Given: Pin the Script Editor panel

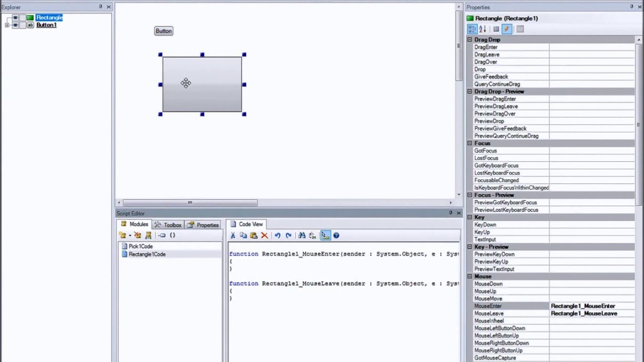Looking at the screenshot, I should [450, 213].
